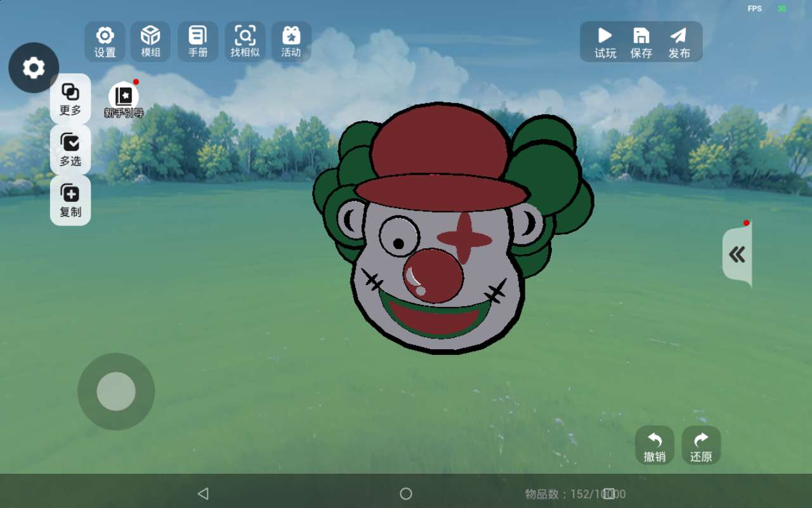Save the project with 保存
Screen dimensions: 812x508
click(x=641, y=42)
